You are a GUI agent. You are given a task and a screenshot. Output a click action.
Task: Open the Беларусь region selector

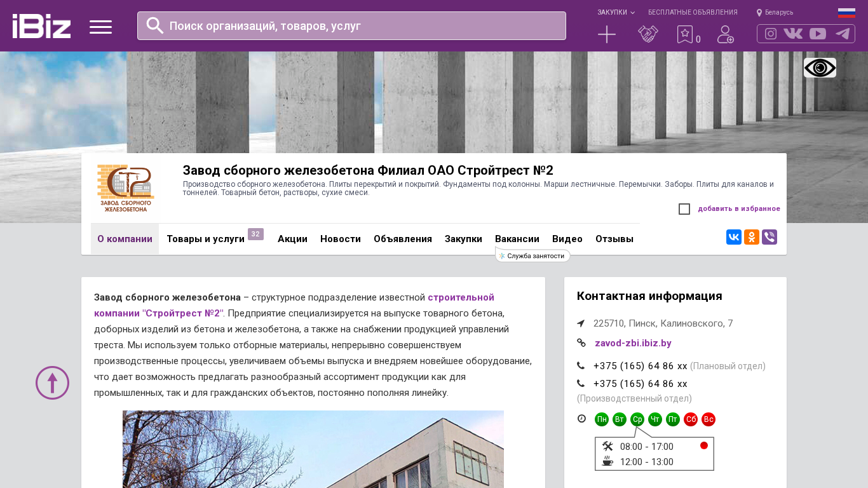tap(775, 12)
